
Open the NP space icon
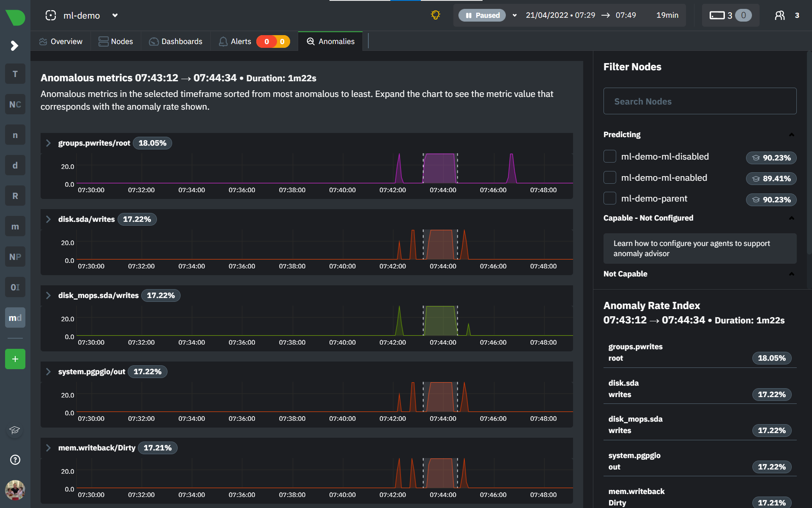coord(15,257)
